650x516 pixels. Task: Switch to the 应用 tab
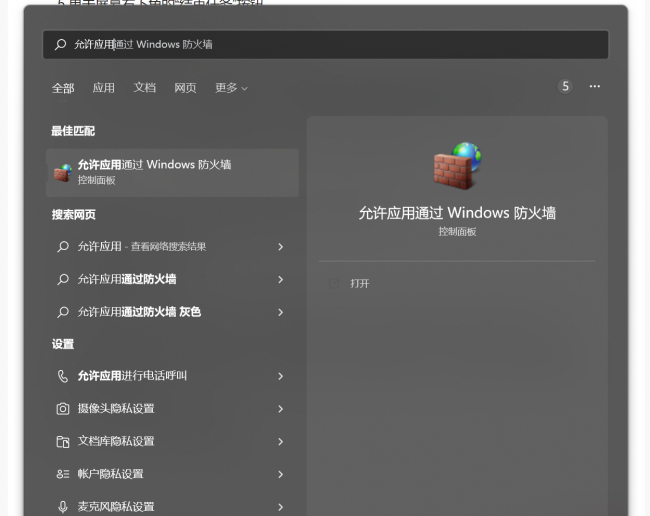tap(104, 88)
